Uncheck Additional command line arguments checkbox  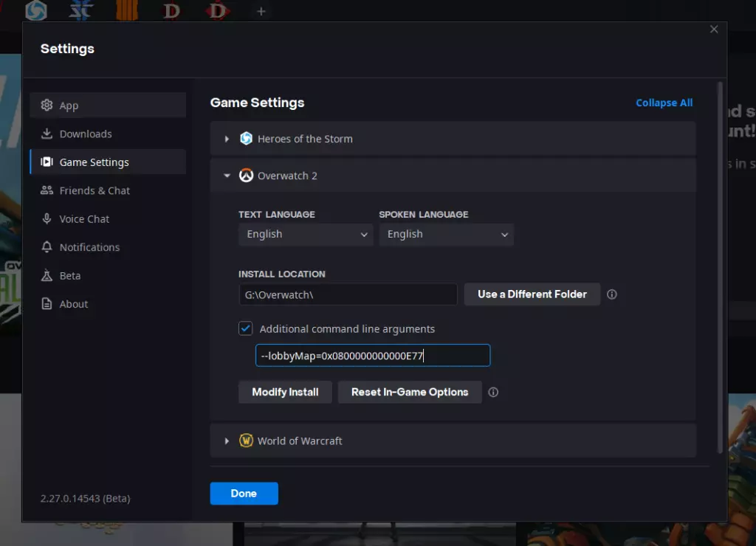(x=245, y=328)
